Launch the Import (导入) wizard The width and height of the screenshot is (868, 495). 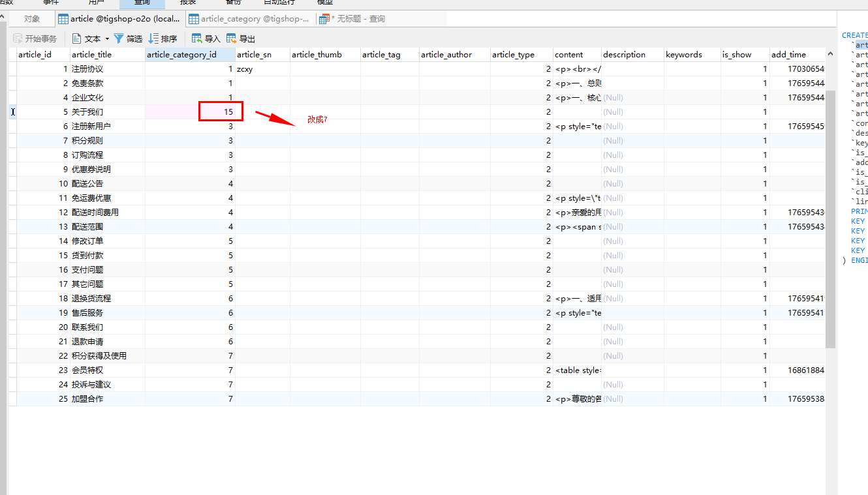point(196,39)
